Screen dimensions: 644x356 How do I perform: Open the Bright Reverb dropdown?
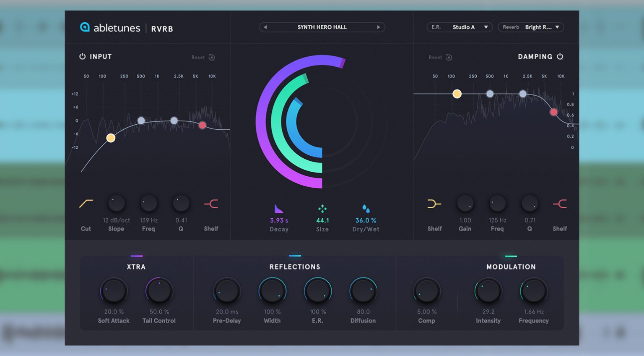click(531, 27)
